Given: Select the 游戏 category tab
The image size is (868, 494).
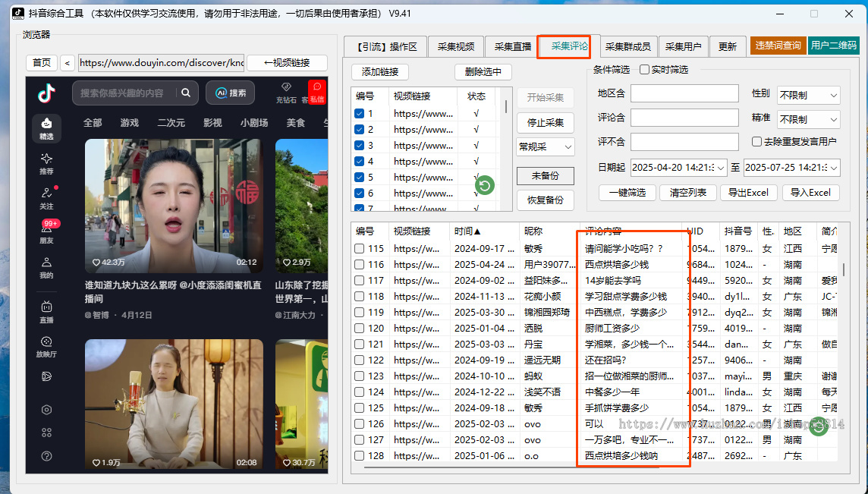Looking at the screenshot, I should pos(130,122).
